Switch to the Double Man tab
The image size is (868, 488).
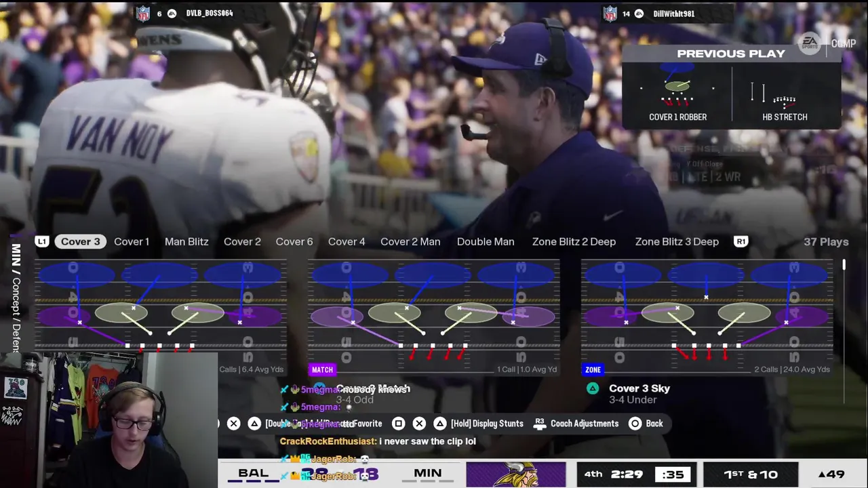[x=486, y=241]
